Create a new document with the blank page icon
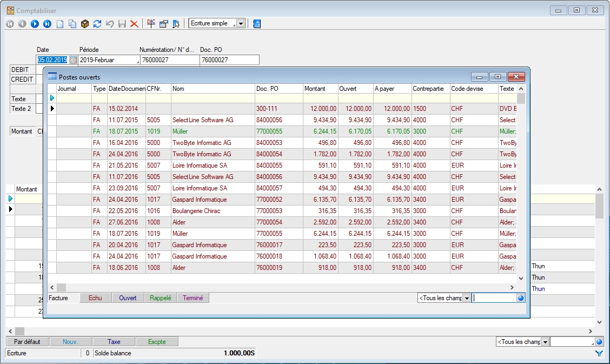Image resolution: width=610 pixels, height=364 pixels. coord(59,23)
